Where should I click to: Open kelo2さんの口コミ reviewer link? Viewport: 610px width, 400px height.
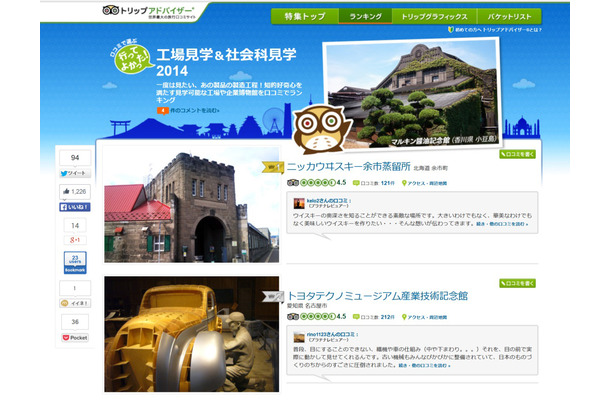(329, 201)
